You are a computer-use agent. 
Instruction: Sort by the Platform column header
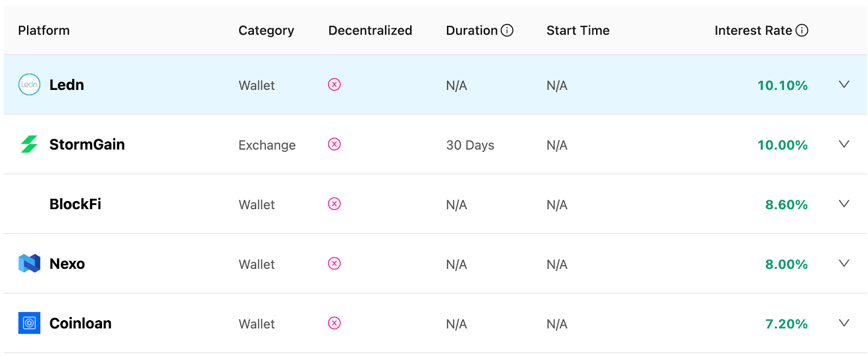tap(44, 30)
